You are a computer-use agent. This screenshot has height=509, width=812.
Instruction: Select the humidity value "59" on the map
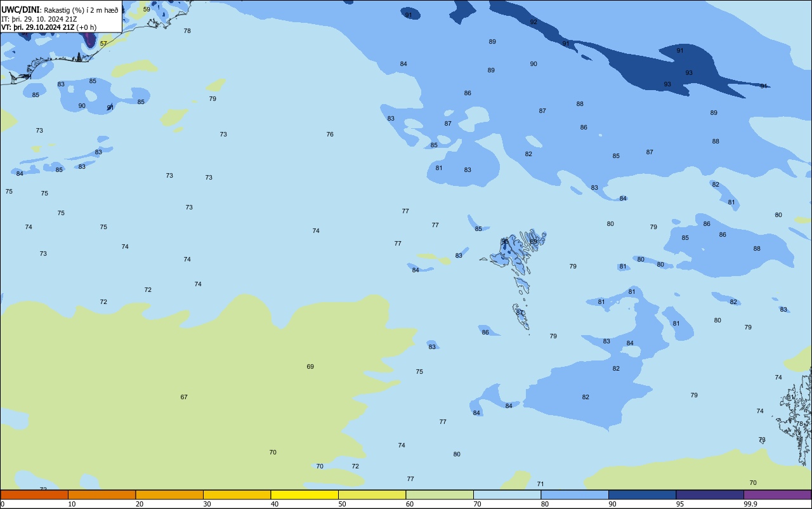[x=147, y=10]
